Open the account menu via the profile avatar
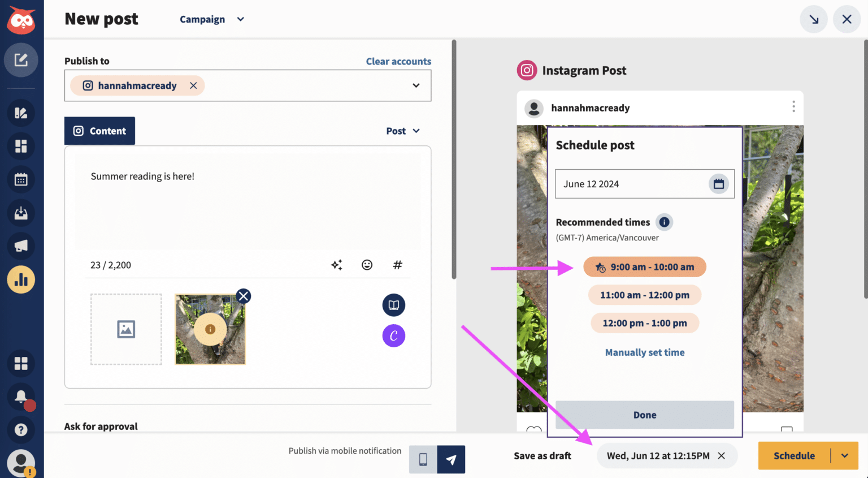Viewport: 868px width, 478px height. coord(21,462)
